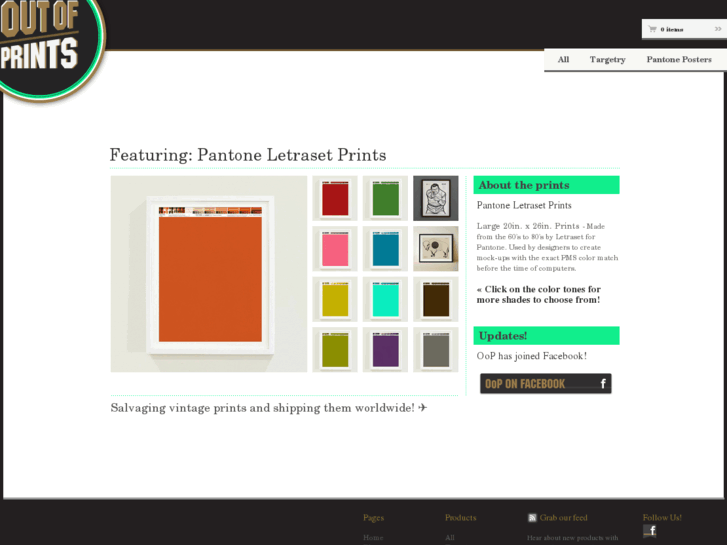Click the OoP on Facebook banner
The width and height of the screenshot is (727, 545).
pyautogui.click(x=545, y=384)
